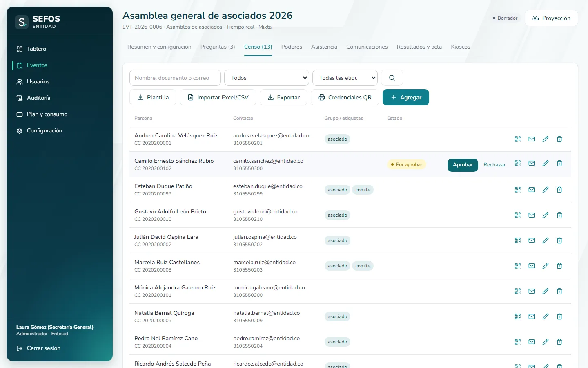The height and width of the screenshot is (368, 588).
Task: Send email to Camilo Ernesto Sánchez Rubio row
Action: [x=532, y=163]
